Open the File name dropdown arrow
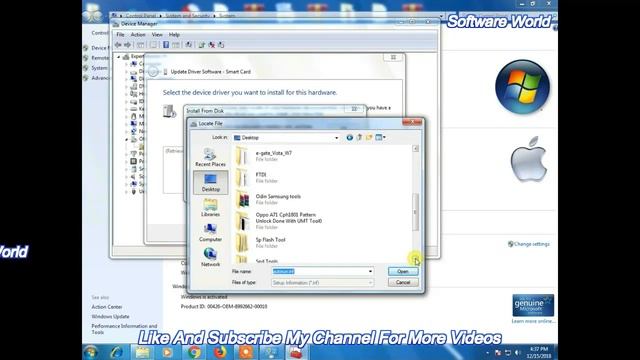This screenshot has height=360, width=640. click(x=370, y=271)
